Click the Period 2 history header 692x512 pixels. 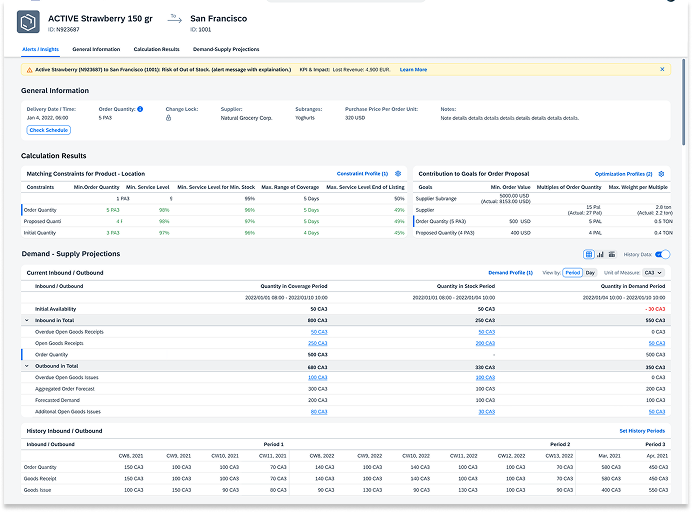coord(560,444)
